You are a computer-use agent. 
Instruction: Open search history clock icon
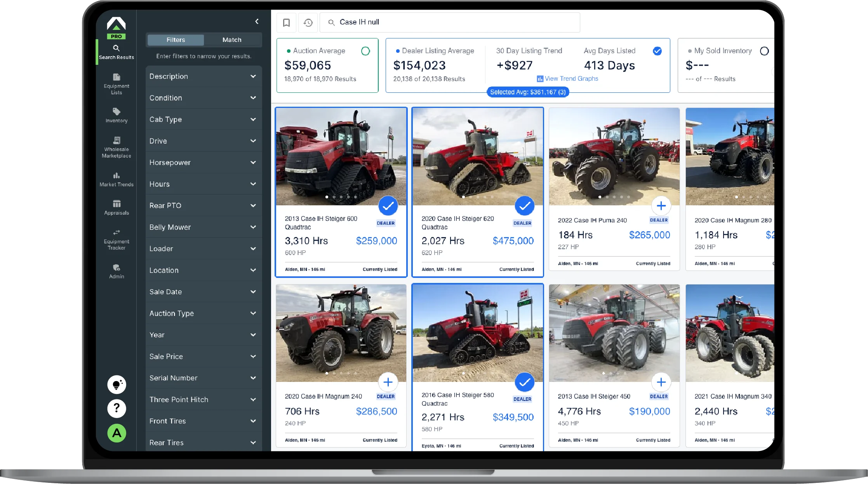tap(308, 23)
